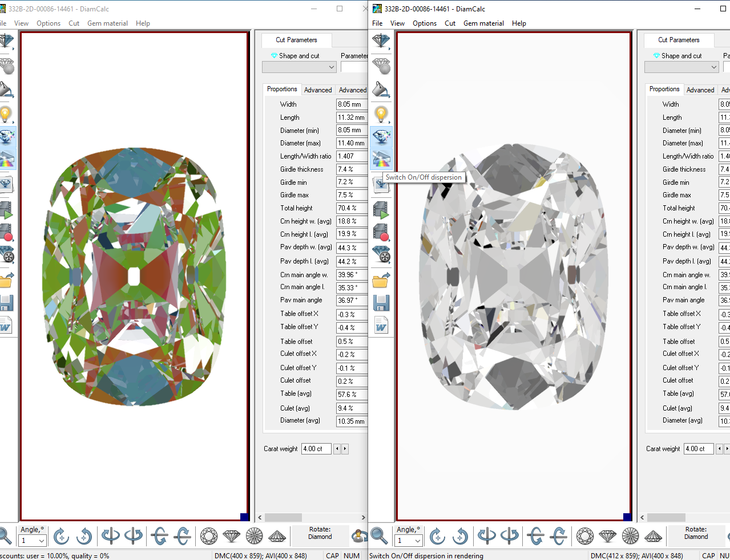Rotate left around vertical axis in left window

pyautogui.click(x=111, y=536)
